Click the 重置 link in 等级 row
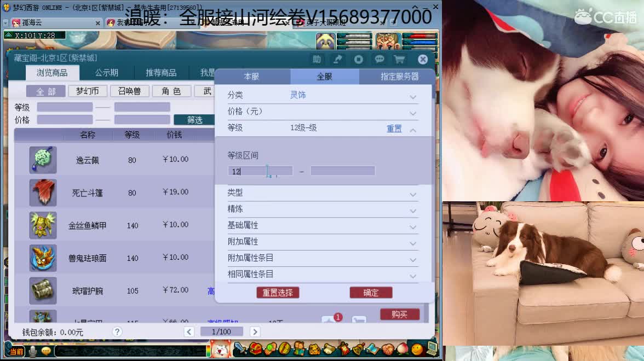The height and width of the screenshot is (361, 644). [x=394, y=129]
